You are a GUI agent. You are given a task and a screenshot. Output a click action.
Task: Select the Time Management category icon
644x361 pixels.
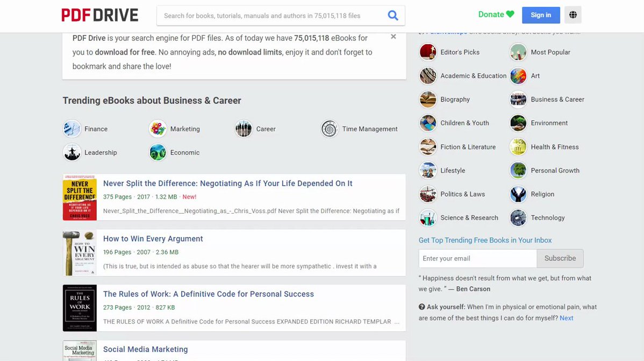click(330, 129)
